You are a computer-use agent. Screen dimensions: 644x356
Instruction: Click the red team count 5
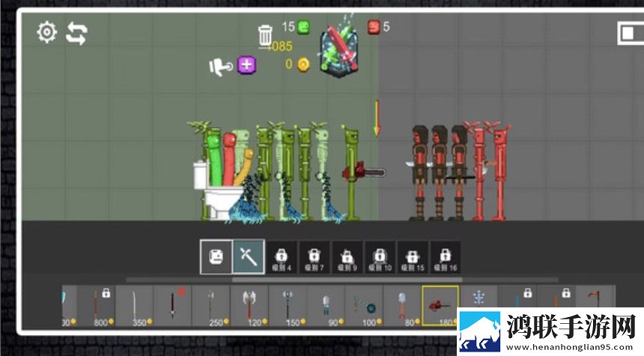click(386, 27)
